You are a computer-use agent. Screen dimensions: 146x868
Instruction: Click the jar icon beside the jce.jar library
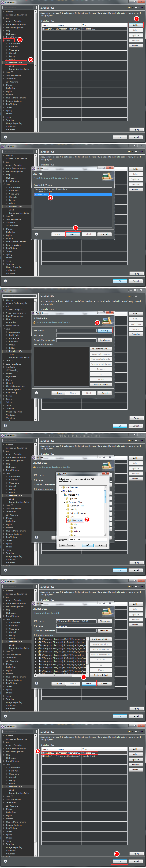pos(39,648)
